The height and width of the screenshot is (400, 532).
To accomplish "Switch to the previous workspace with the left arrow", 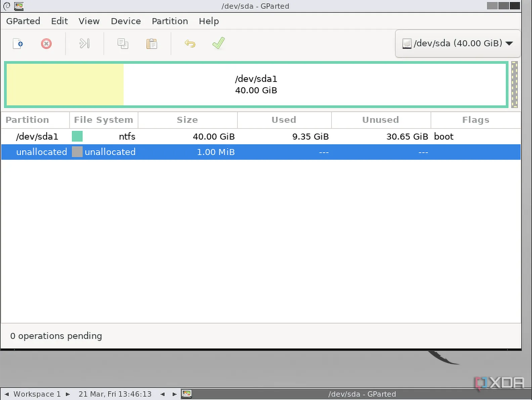I will (x=7, y=394).
